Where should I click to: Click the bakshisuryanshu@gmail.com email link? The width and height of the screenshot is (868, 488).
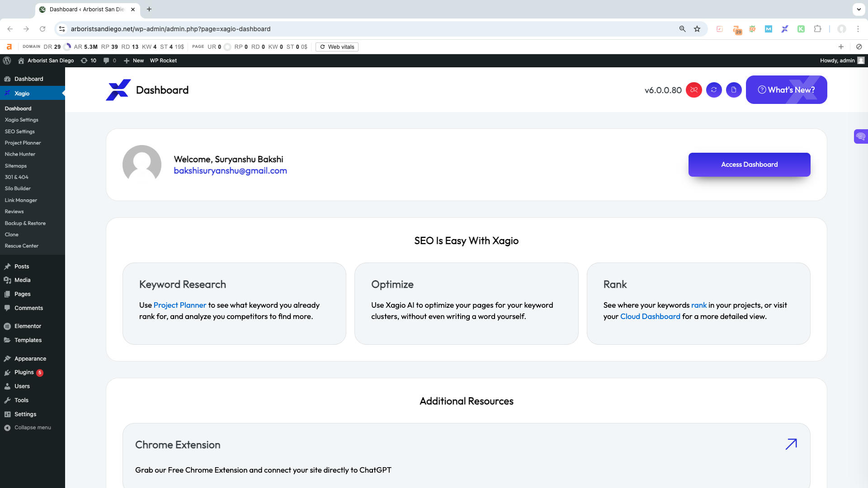[231, 171]
